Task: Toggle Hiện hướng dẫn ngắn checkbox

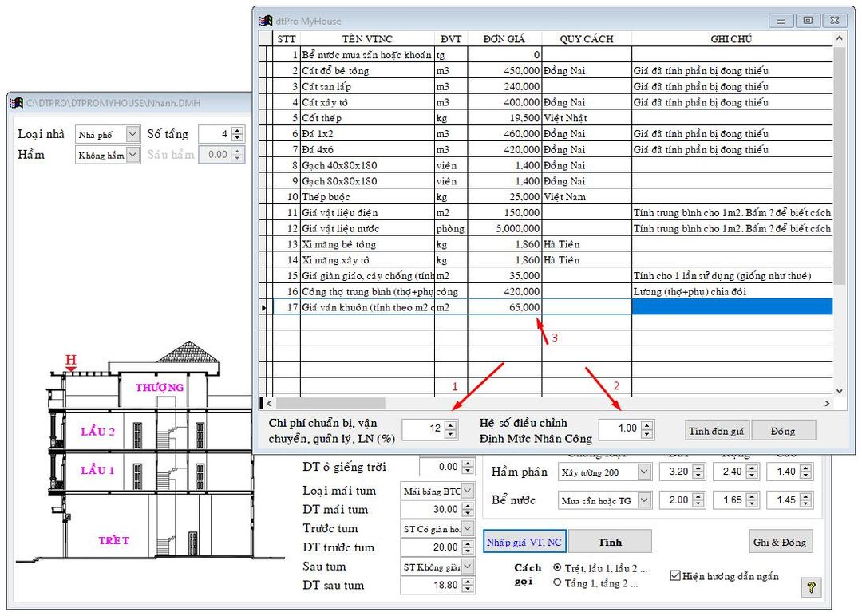Action: [675, 575]
